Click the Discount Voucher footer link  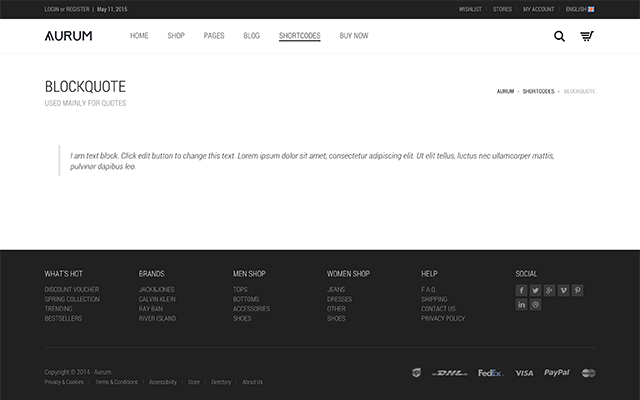click(72, 289)
